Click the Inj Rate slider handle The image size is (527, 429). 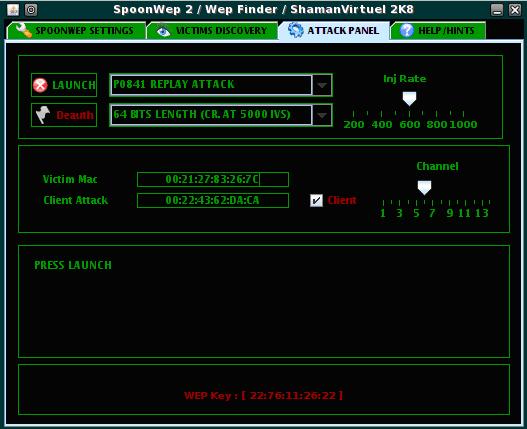click(409, 99)
